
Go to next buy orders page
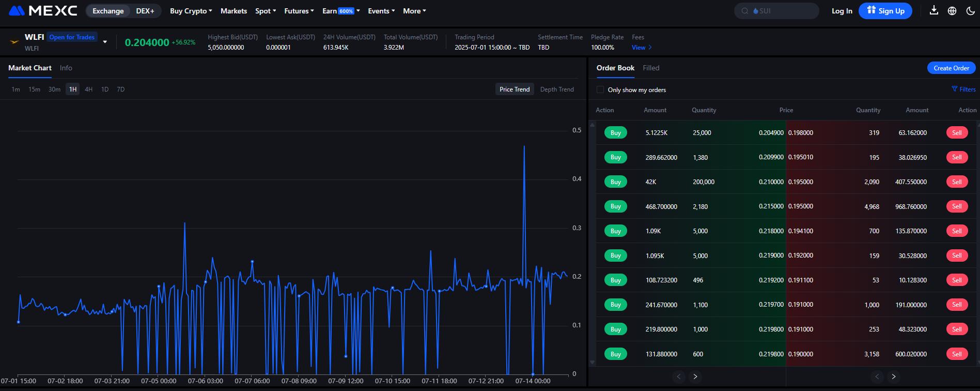[x=695, y=377]
